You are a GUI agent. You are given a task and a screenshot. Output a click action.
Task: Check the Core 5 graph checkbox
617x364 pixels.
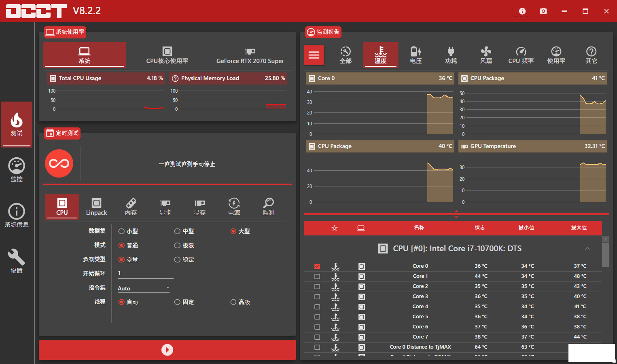click(x=317, y=317)
